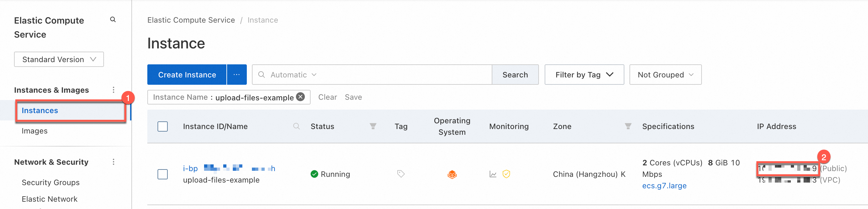This screenshot has height=209, width=868.
Task: Click the tag icon for upload-files-example
Action: 401,174
